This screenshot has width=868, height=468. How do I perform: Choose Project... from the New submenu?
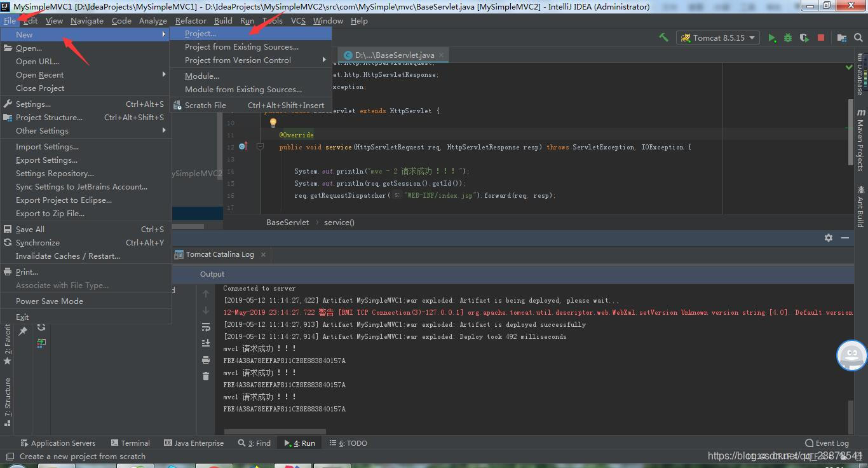pyautogui.click(x=251, y=34)
